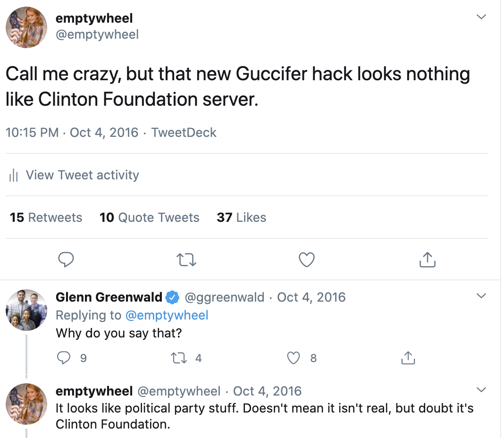504x438 pixels.
Task: Retweet the main Guccifer hack tweet
Action: click(x=186, y=260)
